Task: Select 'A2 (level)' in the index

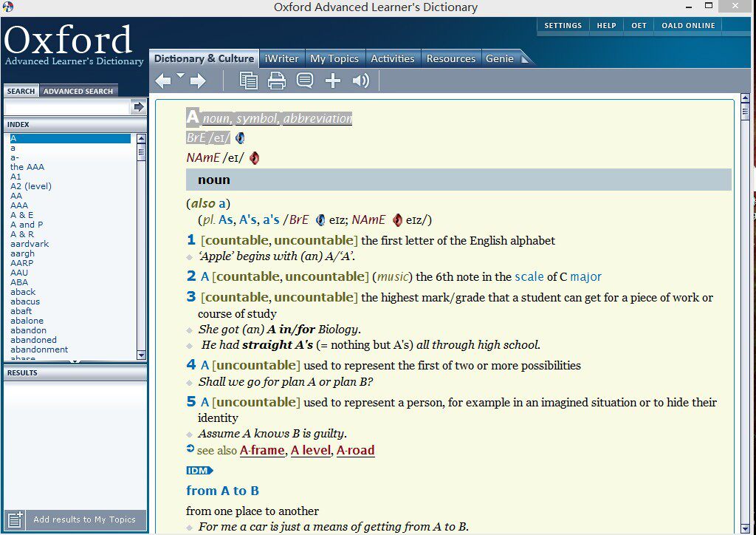Action: pos(31,186)
